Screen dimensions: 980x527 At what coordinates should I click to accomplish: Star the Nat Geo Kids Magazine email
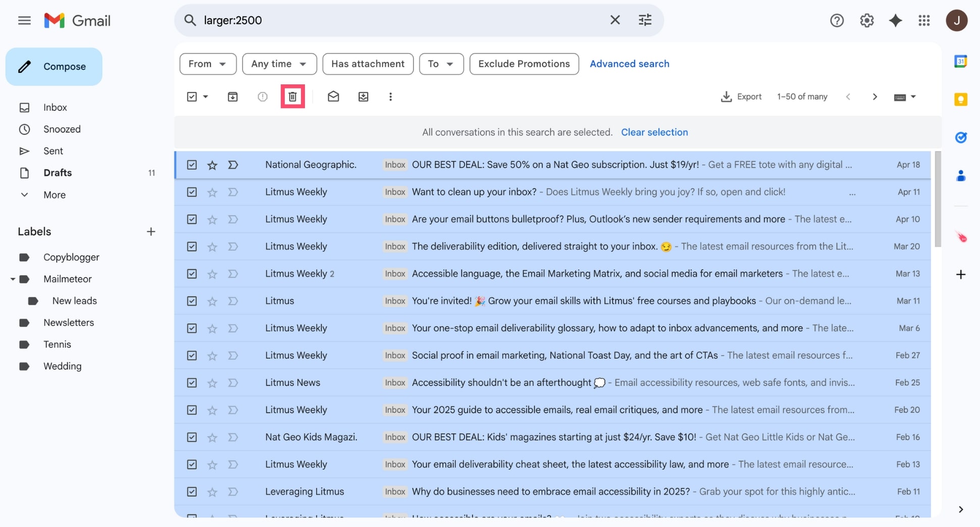[212, 437]
